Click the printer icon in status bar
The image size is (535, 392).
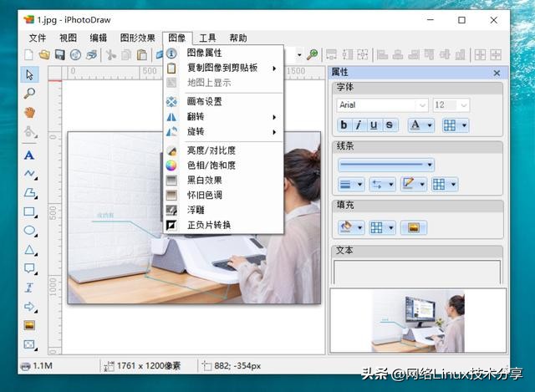(x=26, y=366)
